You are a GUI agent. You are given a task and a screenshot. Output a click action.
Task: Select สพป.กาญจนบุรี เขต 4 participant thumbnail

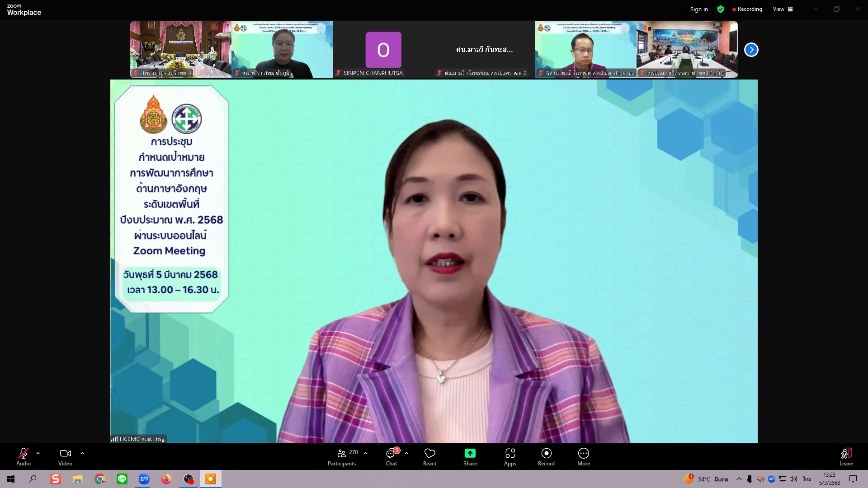(x=181, y=50)
